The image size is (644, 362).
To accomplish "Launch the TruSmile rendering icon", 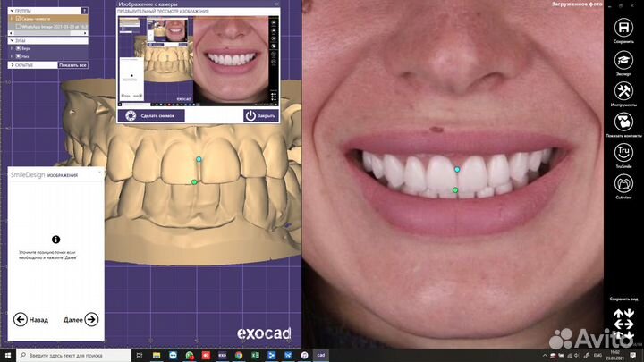I will tap(623, 152).
